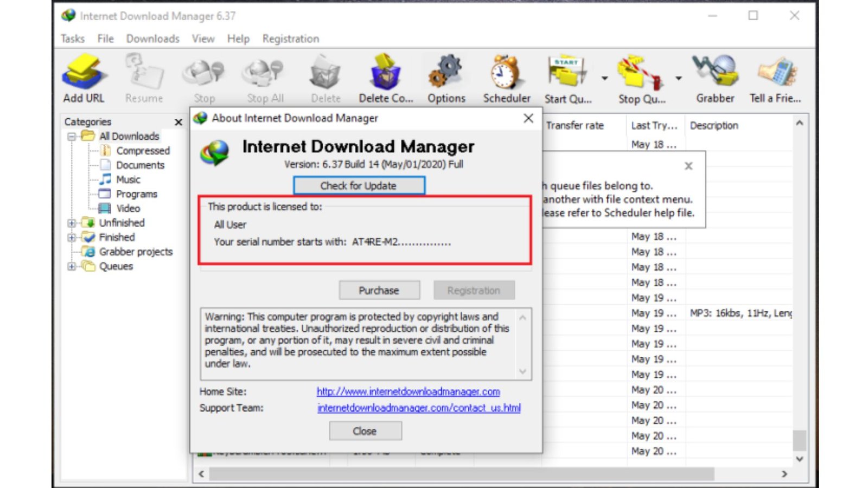Click the horizontal scroll left arrow

click(201, 474)
